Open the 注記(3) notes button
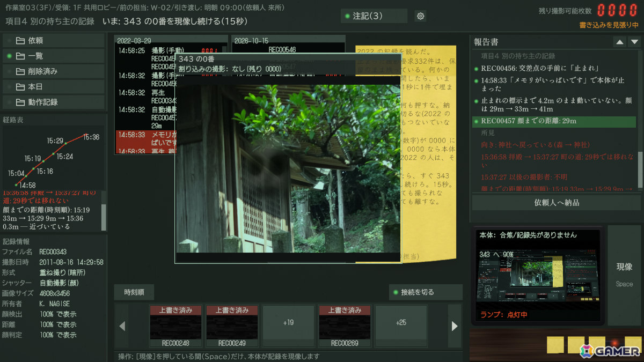 click(374, 16)
